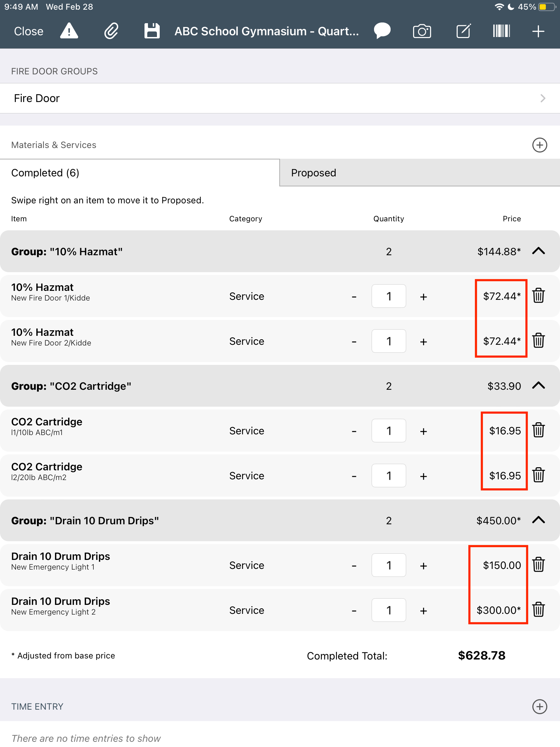Open comments with the speech bubble icon
This screenshot has width=560, height=747.
(x=382, y=31)
